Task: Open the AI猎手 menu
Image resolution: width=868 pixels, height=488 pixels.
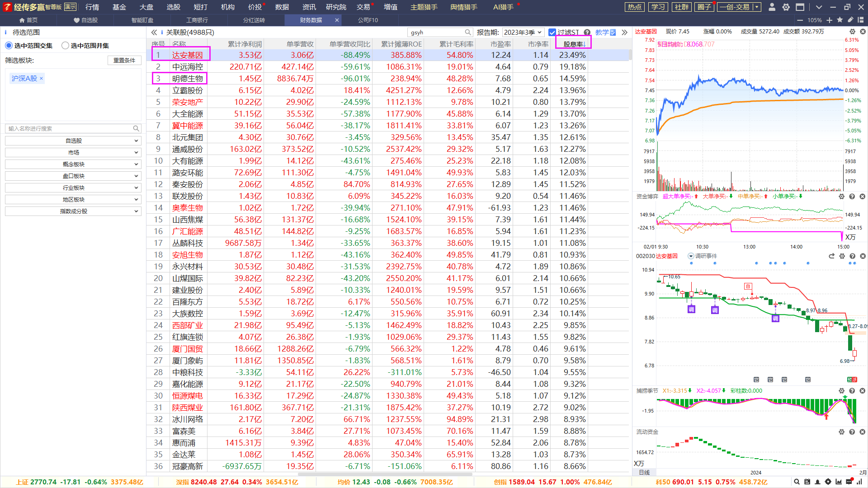Action: [x=503, y=7]
